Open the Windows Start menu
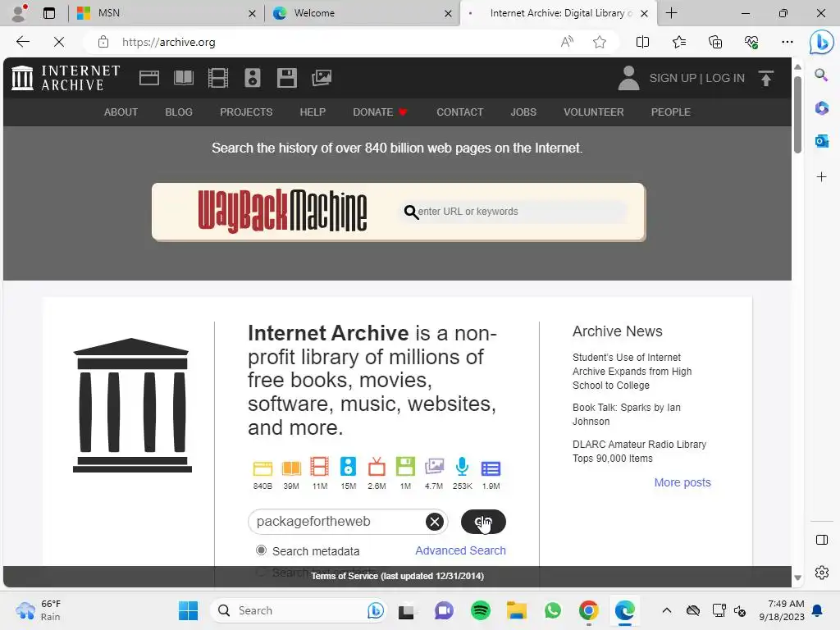Screen dimensions: 840x630 click(x=188, y=610)
